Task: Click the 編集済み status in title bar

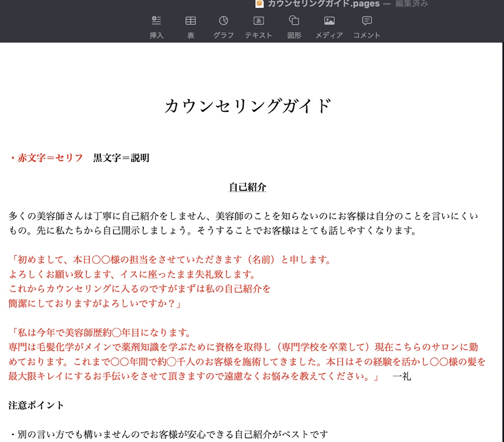Action: (411, 4)
